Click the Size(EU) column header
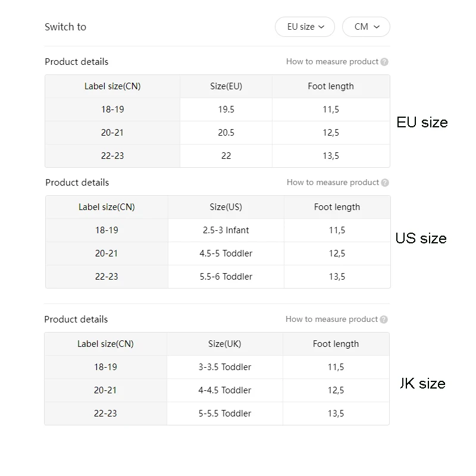 click(226, 86)
